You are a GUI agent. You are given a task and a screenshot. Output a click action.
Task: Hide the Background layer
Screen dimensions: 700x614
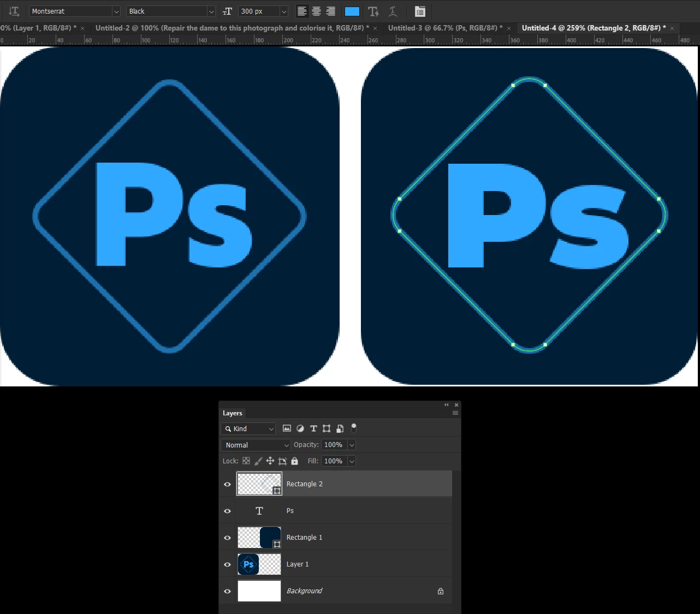(228, 591)
